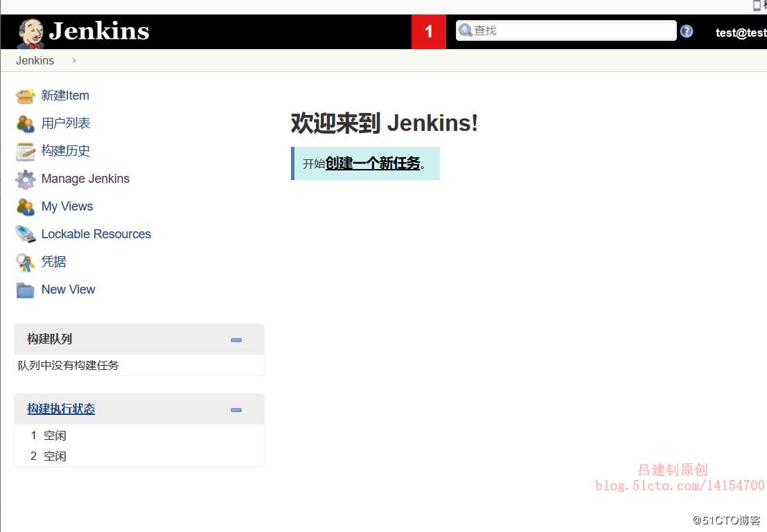The image size is (767, 532).
Task: Click the Jenkins title text in header
Action: (x=99, y=30)
